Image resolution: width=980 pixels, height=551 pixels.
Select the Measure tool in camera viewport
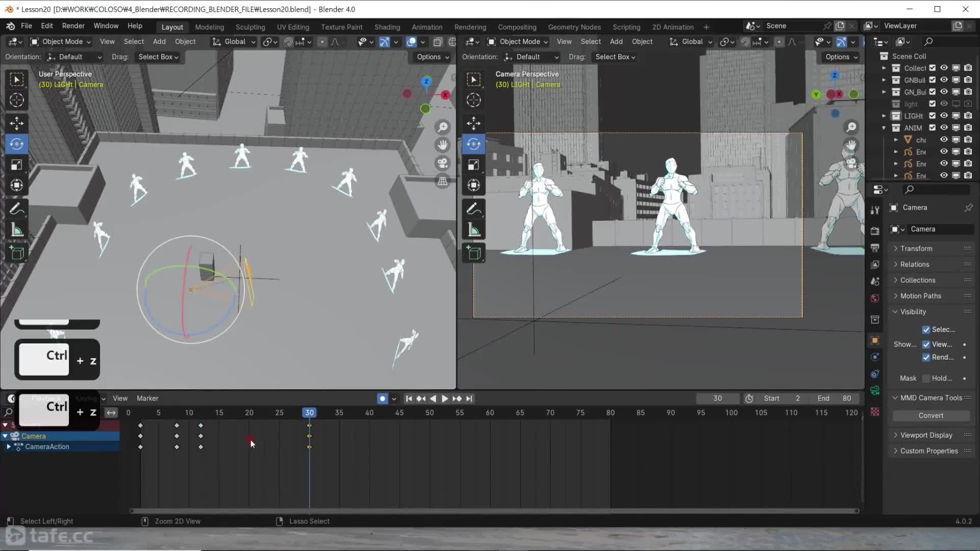coord(473,230)
